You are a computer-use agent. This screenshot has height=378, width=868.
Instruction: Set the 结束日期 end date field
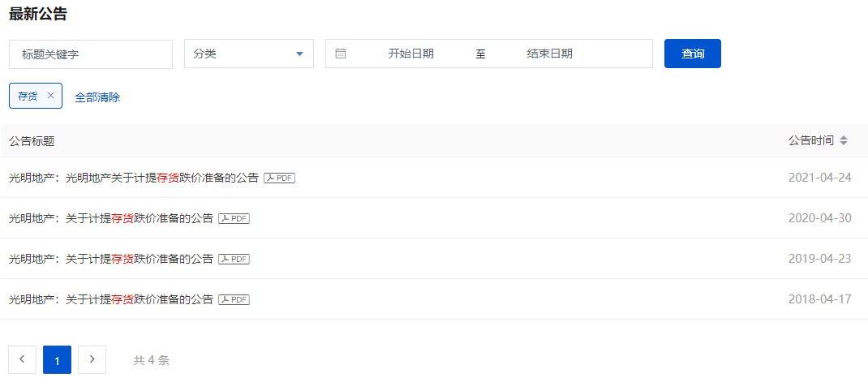(549, 54)
